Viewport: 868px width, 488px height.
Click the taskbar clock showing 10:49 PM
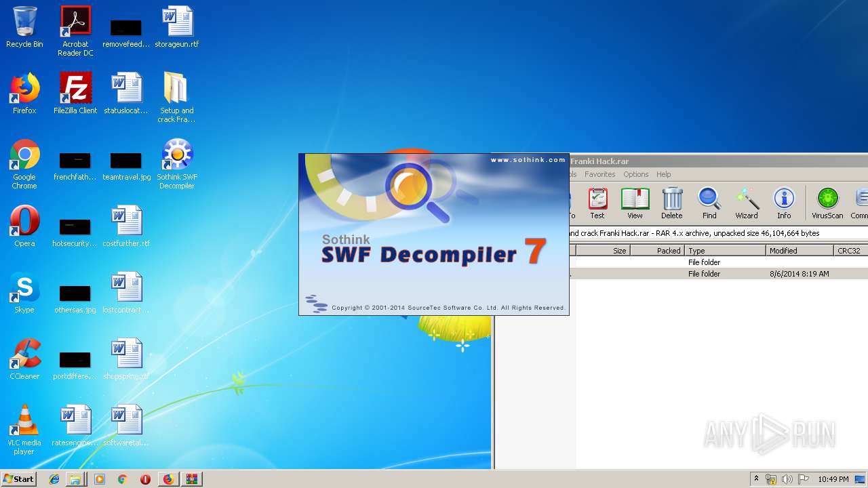[833, 479]
